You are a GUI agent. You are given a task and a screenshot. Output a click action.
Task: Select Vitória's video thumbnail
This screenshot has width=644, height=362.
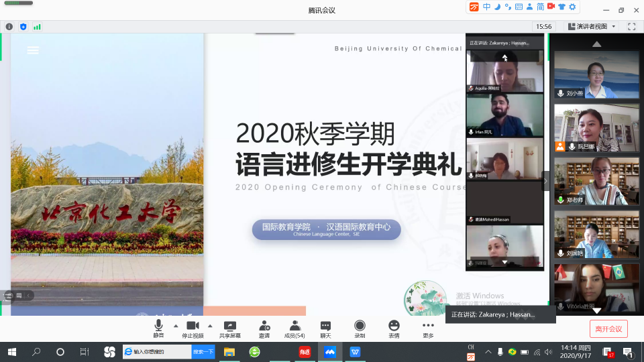(596, 288)
